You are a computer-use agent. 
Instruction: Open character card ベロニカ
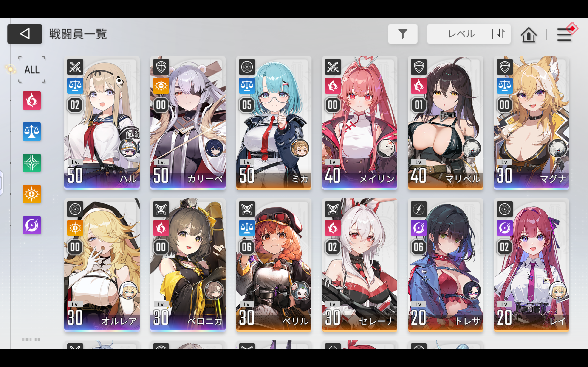tap(188, 265)
